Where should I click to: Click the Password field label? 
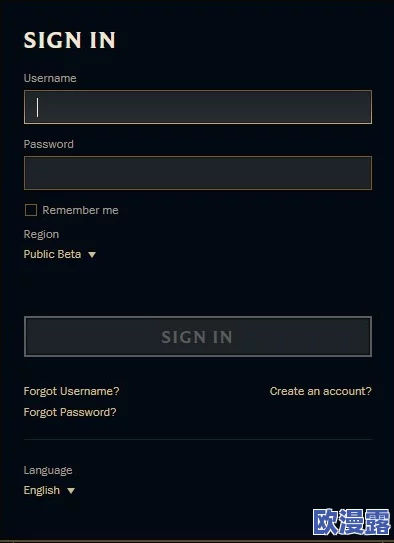click(48, 144)
